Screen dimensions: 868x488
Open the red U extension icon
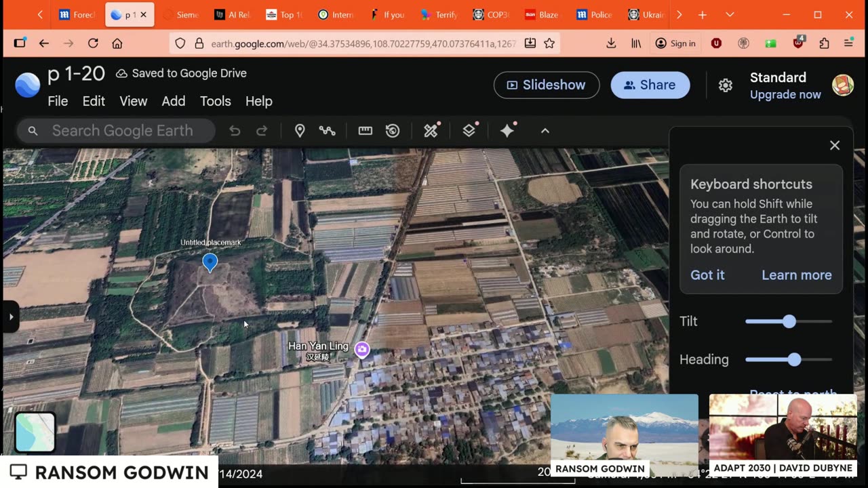[716, 43]
